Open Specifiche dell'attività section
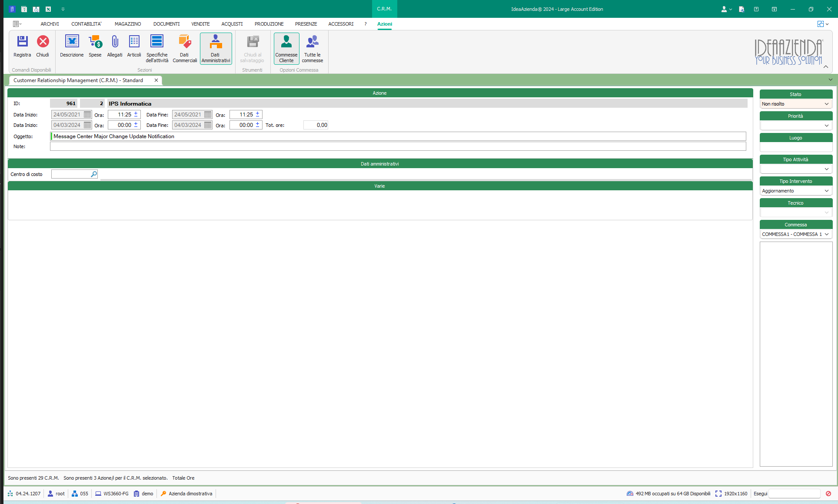Viewport: 838px width, 504px height. click(x=157, y=49)
